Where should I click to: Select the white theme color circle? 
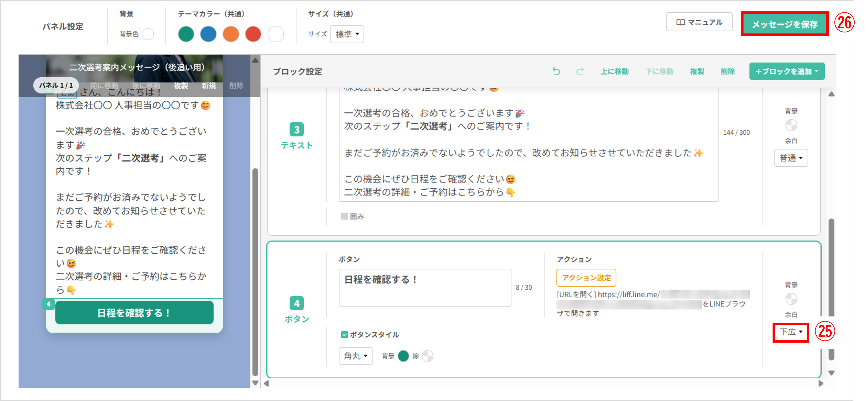click(x=275, y=34)
